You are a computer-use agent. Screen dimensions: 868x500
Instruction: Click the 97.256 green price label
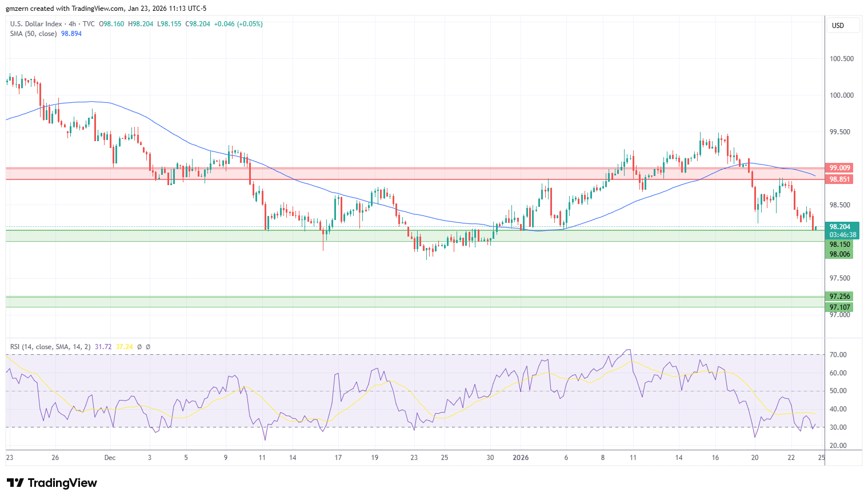[839, 297]
